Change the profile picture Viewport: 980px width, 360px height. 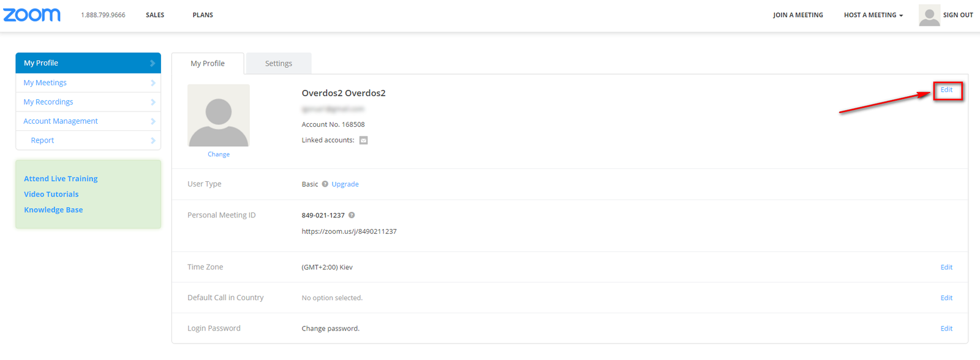coord(219,154)
